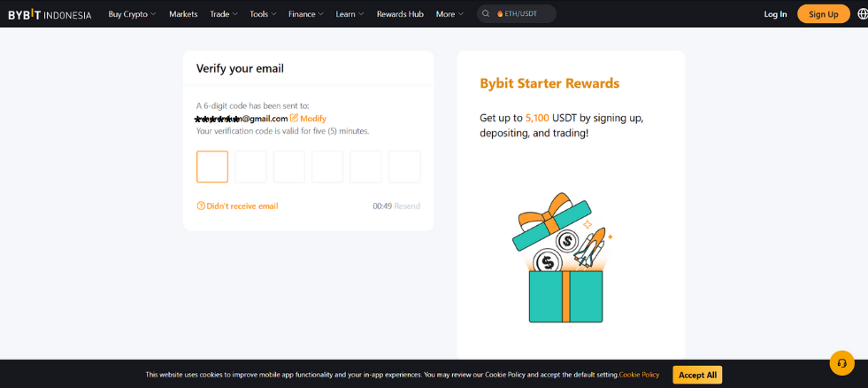Viewport: 868px width, 388px height.
Task: Click the Modify email pencil icon
Action: [294, 118]
